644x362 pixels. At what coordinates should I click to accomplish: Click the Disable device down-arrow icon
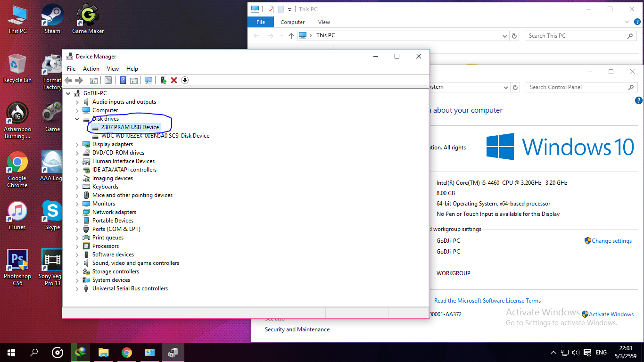[185, 80]
